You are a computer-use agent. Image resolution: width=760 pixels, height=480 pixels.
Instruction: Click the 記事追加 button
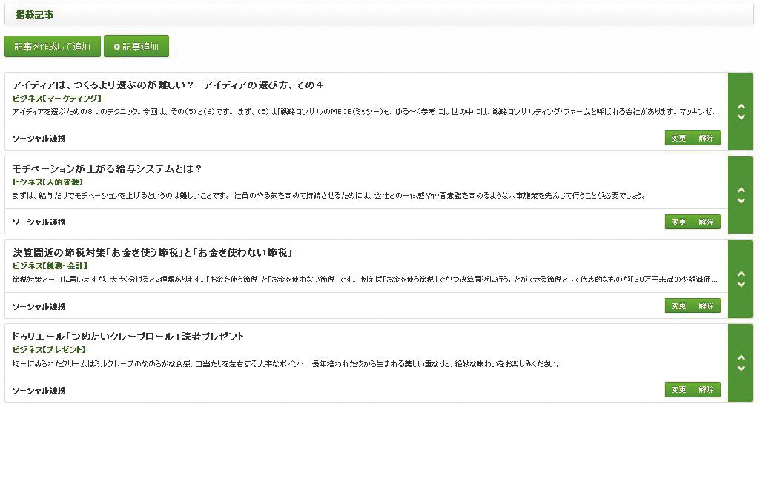click(137, 47)
